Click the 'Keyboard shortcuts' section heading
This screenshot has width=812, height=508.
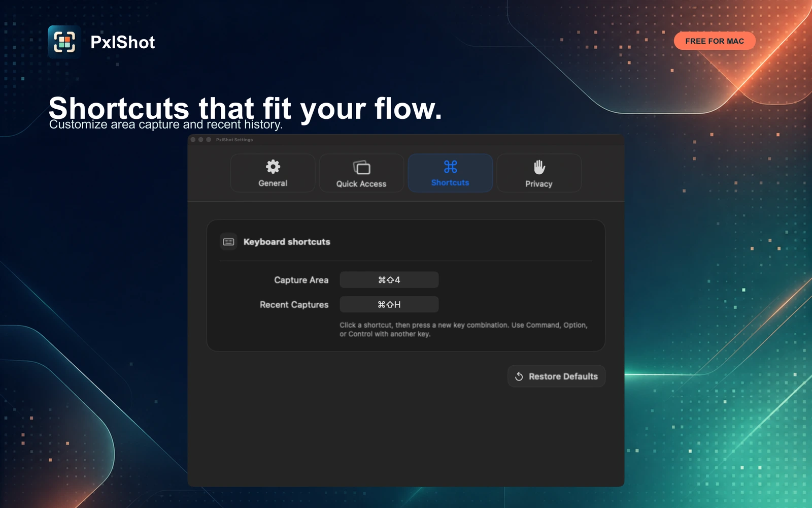tap(287, 242)
